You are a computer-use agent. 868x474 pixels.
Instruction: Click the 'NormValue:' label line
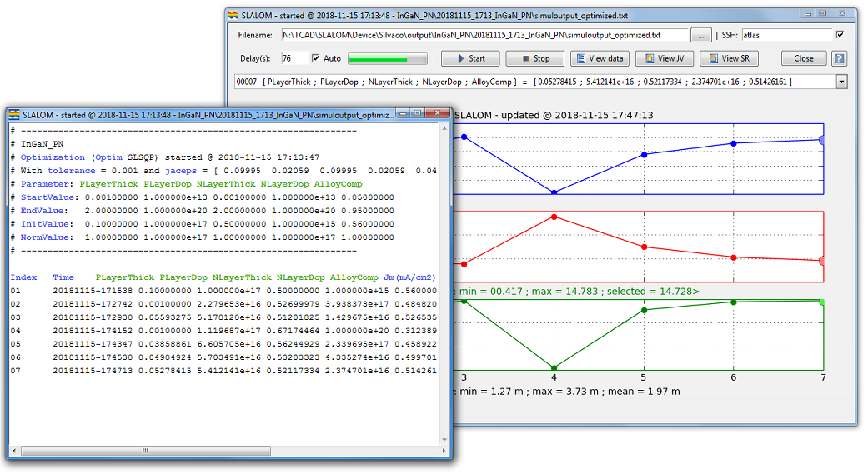tap(47, 237)
